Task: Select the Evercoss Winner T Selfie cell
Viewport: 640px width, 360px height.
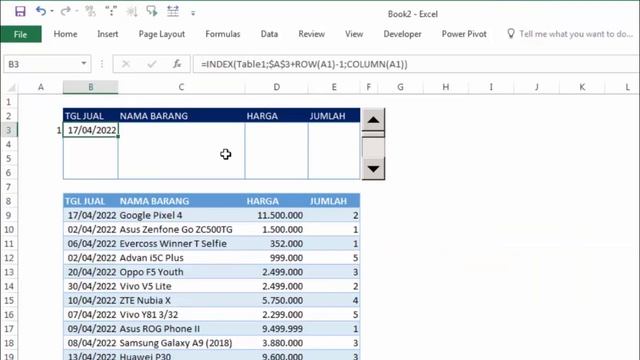Action: [x=181, y=244]
